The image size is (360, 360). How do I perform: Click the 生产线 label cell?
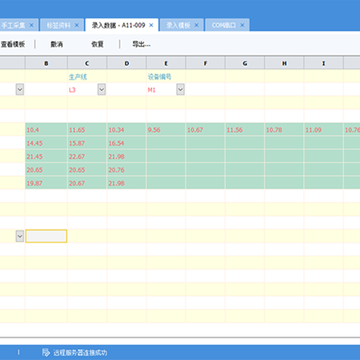click(87, 76)
